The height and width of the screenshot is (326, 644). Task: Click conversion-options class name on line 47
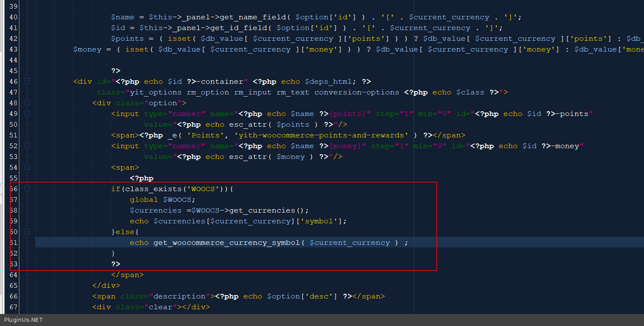pos(357,92)
